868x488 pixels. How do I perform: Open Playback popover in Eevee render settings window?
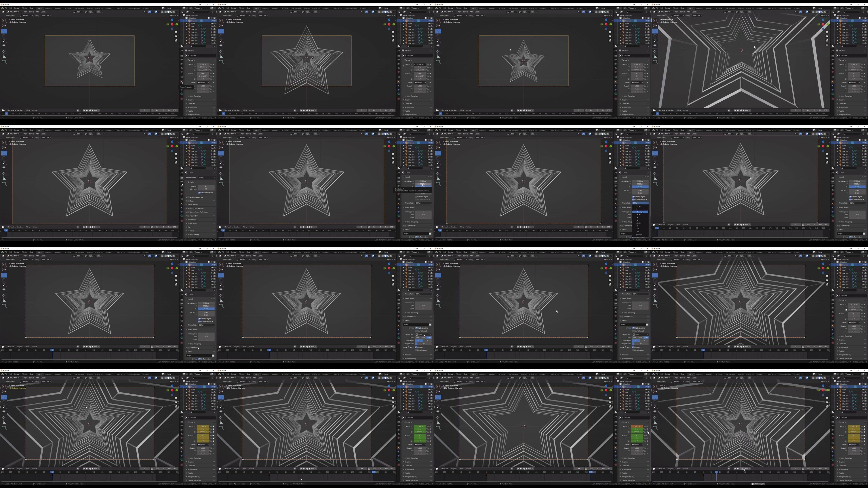[11, 227]
